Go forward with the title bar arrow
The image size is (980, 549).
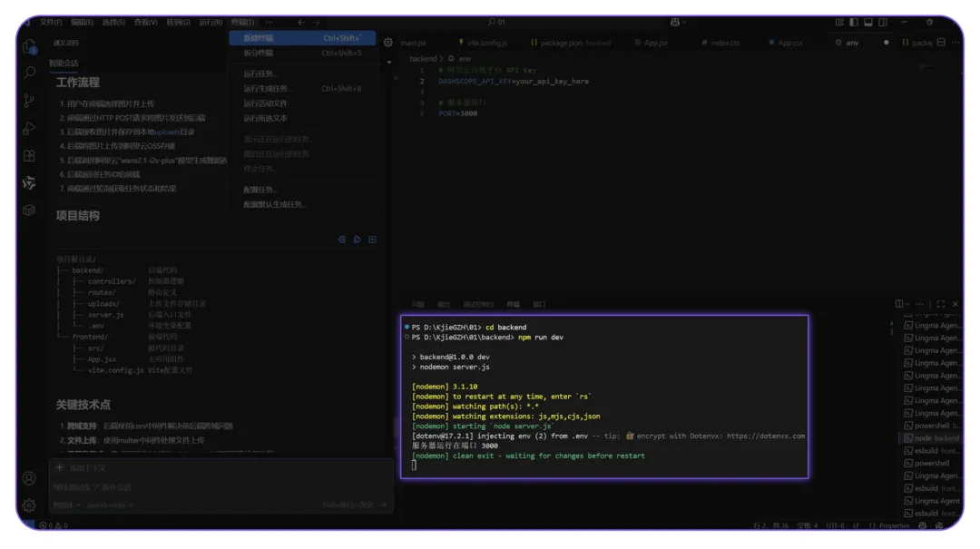[317, 22]
